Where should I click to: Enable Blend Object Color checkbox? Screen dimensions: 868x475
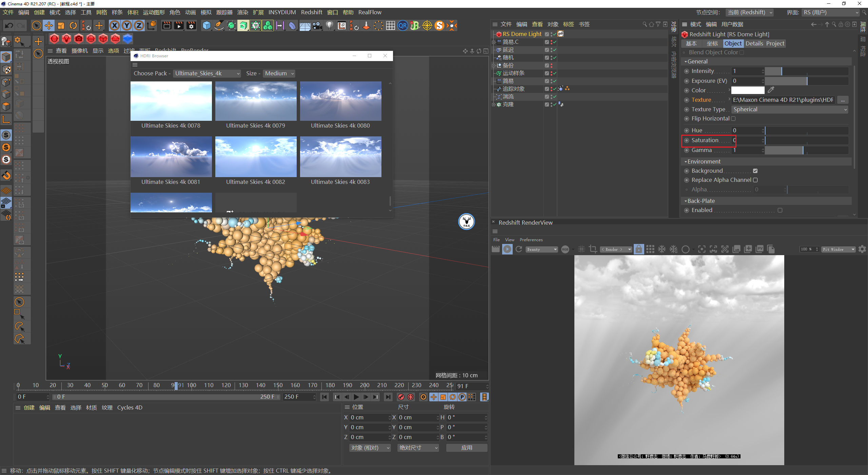(x=742, y=53)
